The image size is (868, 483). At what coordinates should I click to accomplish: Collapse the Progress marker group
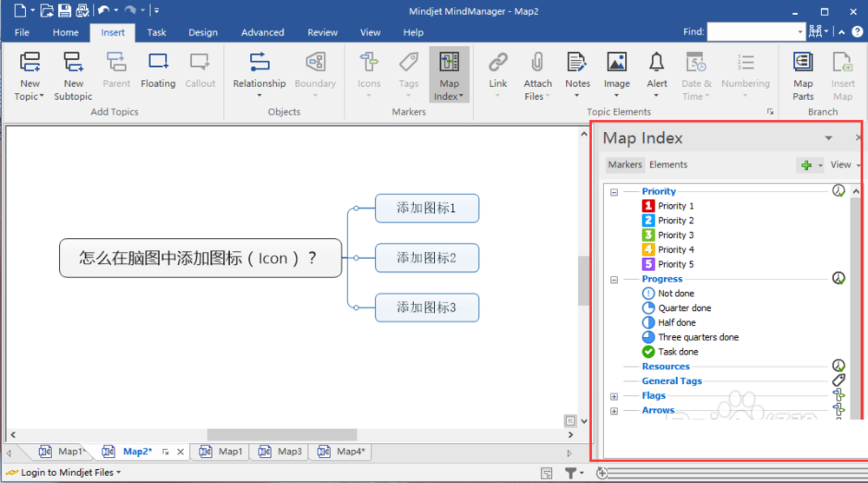[x=614, y=280]
